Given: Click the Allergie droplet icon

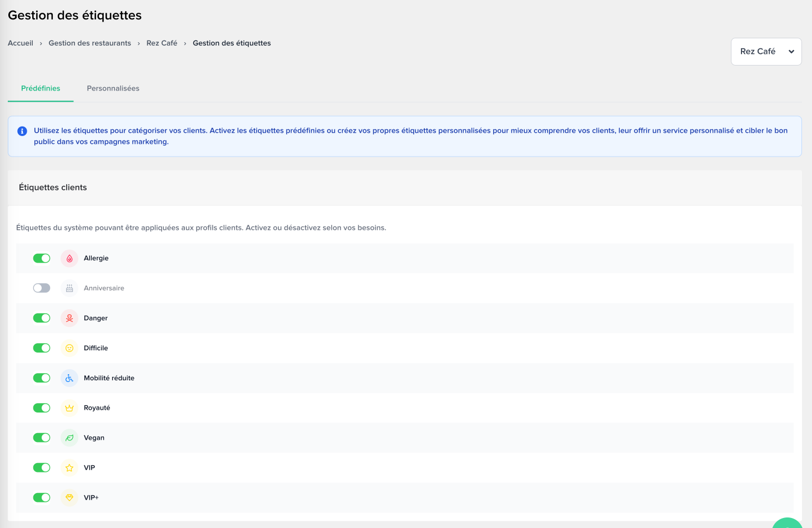Looking at the screenshot, I should [x=69, y=258].
